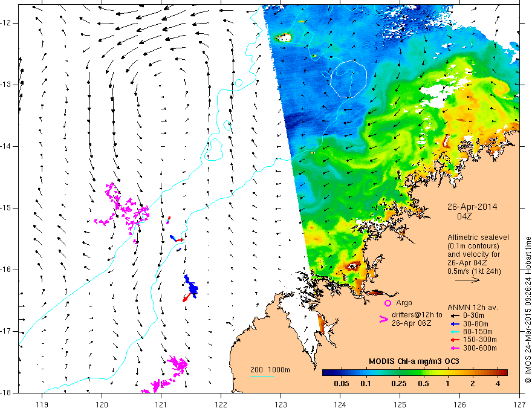Click the longitude axis label "123"
The height and width of the screenshot is (411, 532).
(x=281, y=404)
